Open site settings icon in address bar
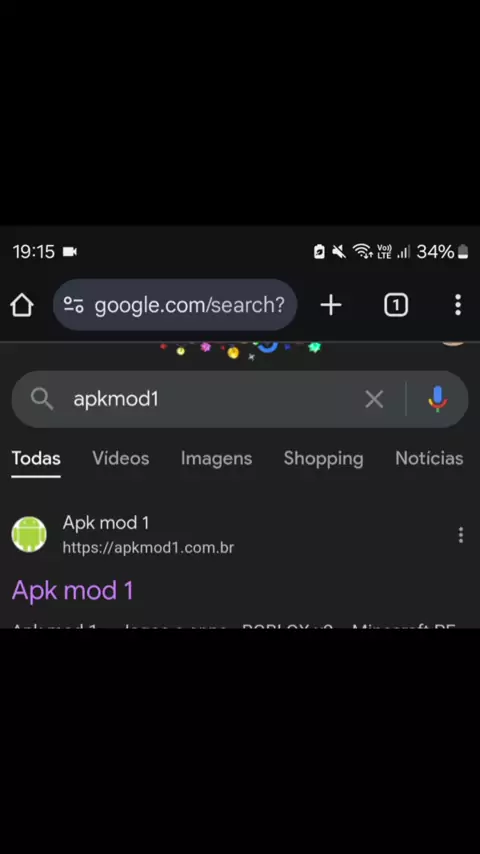 point(74,305)
